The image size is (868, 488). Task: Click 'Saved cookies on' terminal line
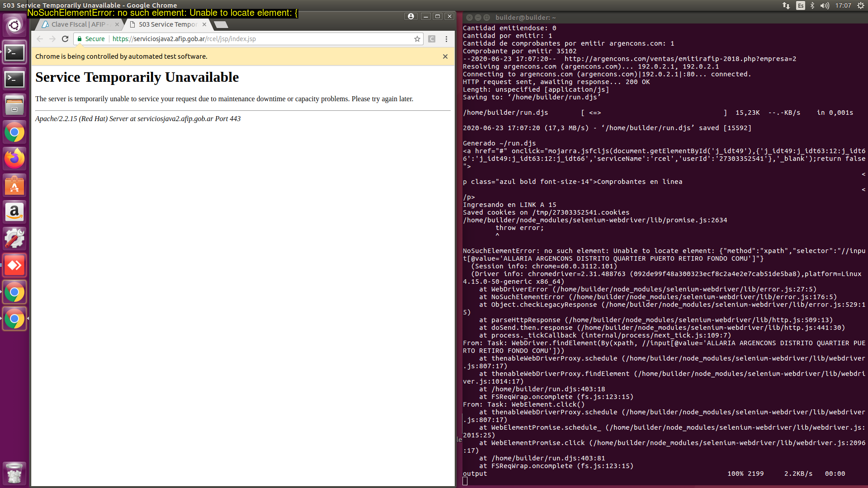(x=546, y=212)
